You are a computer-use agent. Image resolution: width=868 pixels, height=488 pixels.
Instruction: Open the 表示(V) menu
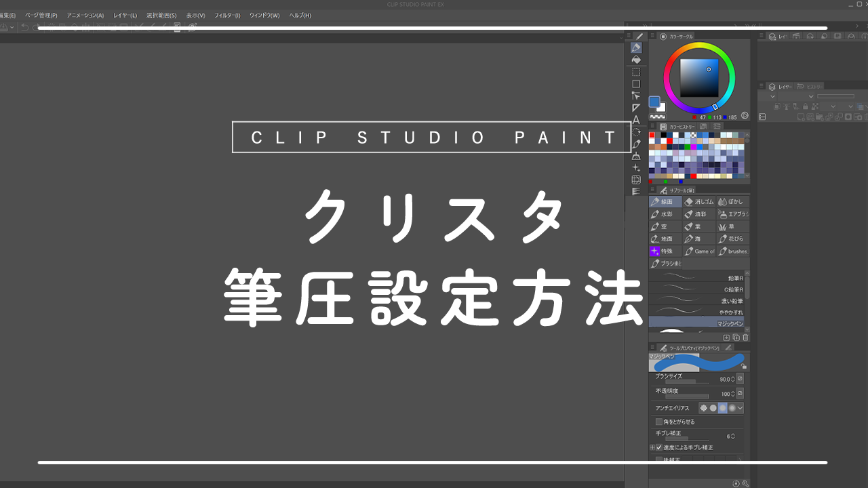[x=195, y=15]
